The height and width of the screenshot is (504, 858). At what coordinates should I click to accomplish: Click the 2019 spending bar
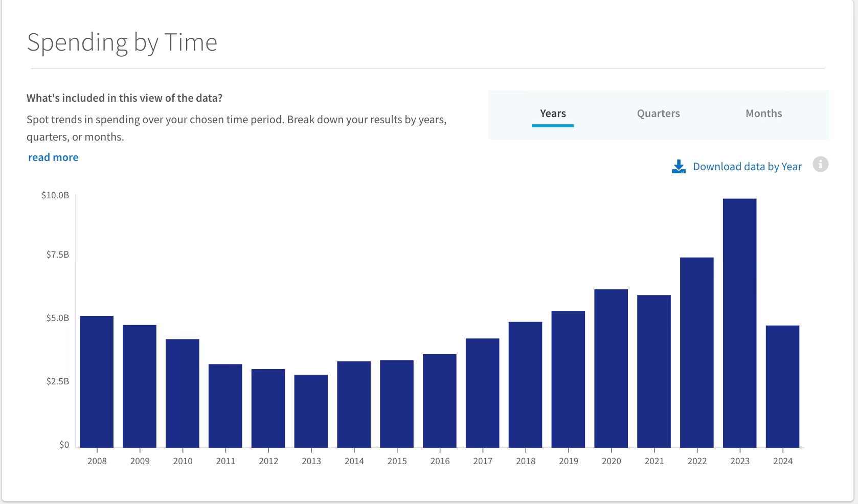(x=568, y=379)
